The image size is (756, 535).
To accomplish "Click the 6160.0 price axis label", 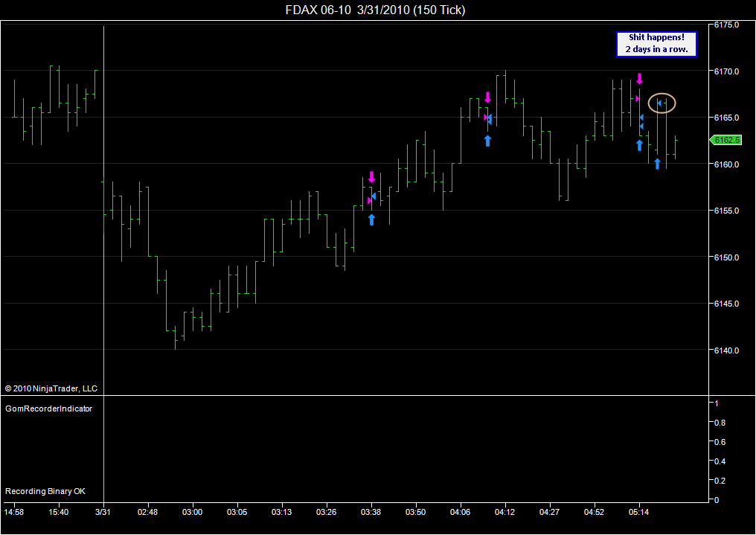I will tap(726, 164).
